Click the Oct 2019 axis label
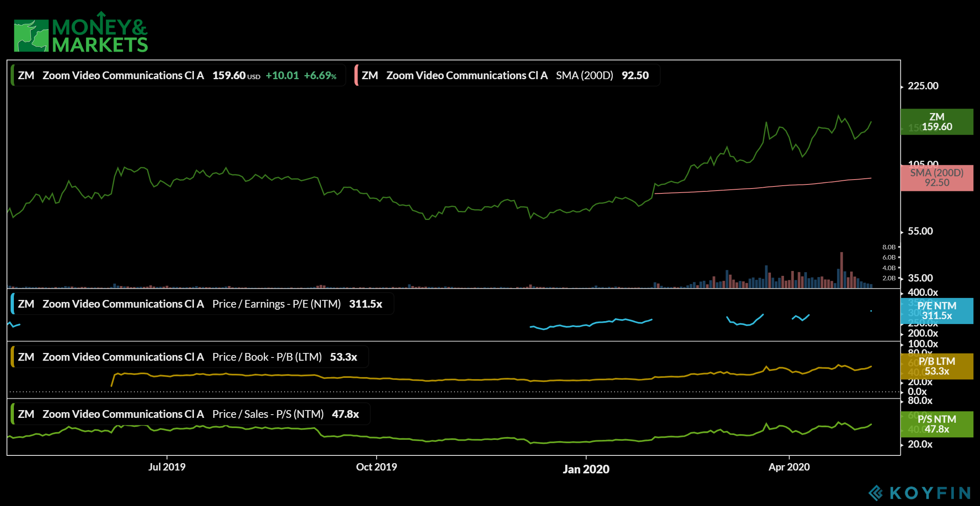 coord(376,467)
